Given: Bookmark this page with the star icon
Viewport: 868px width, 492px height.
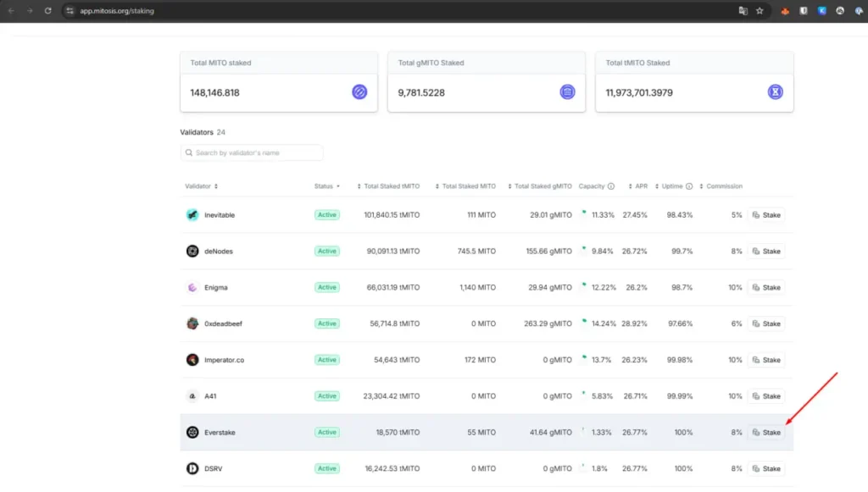Looking at the screenshot, I should tap(759, 10).
